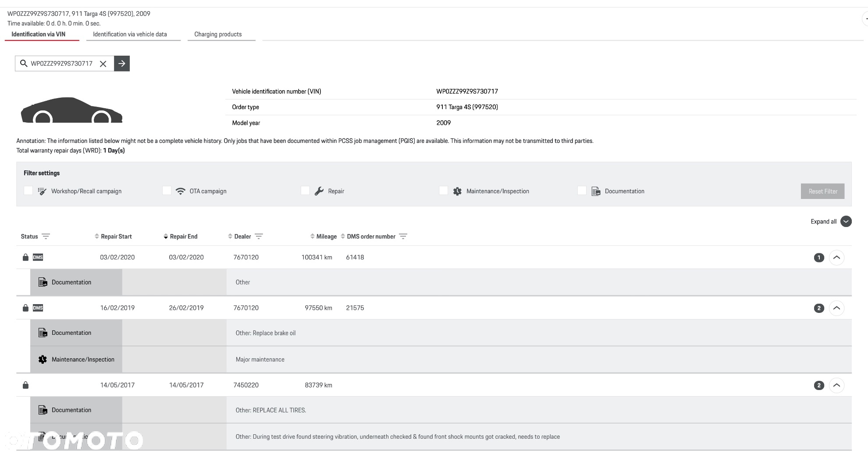The height and width of the screenshot is (454, 868).
Task: Open Charging products tab
Action: point(218,34)
